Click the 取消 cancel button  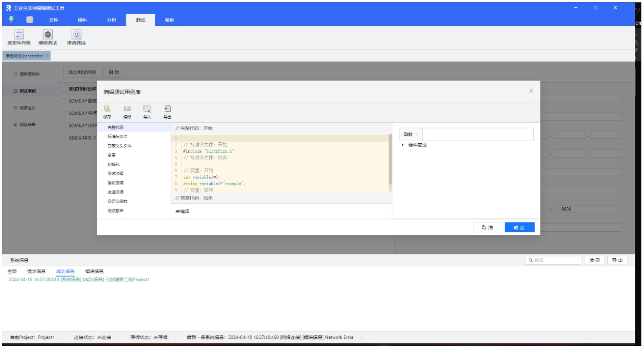[487, 227]
